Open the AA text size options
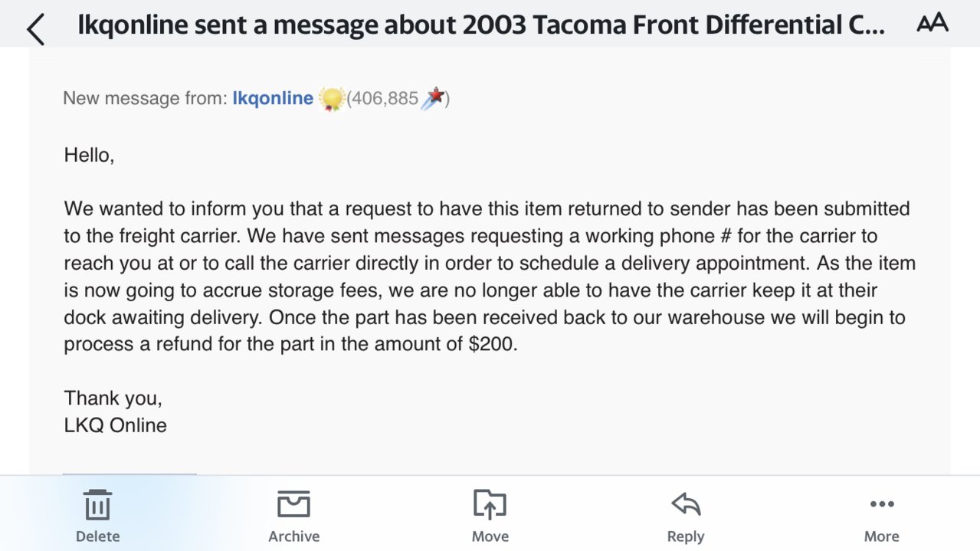Viewport: 980px width, 551px height. point(932,24)
